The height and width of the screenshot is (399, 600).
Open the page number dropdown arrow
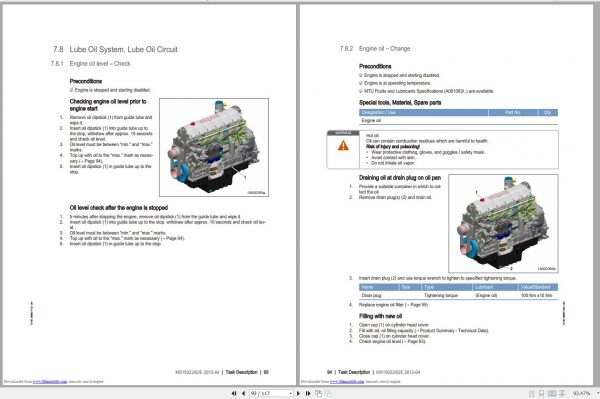coord(290,393)
